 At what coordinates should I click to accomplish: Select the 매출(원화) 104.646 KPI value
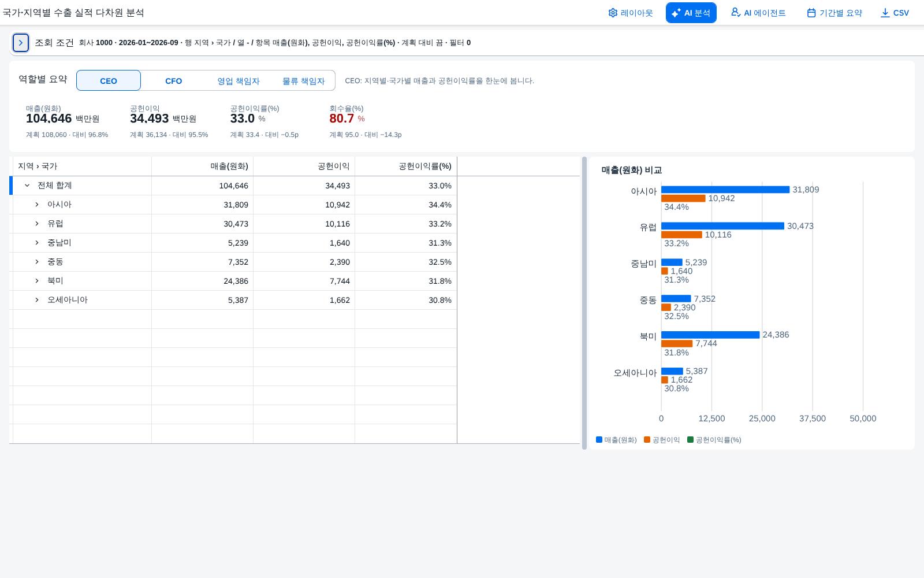click(49, 118)
